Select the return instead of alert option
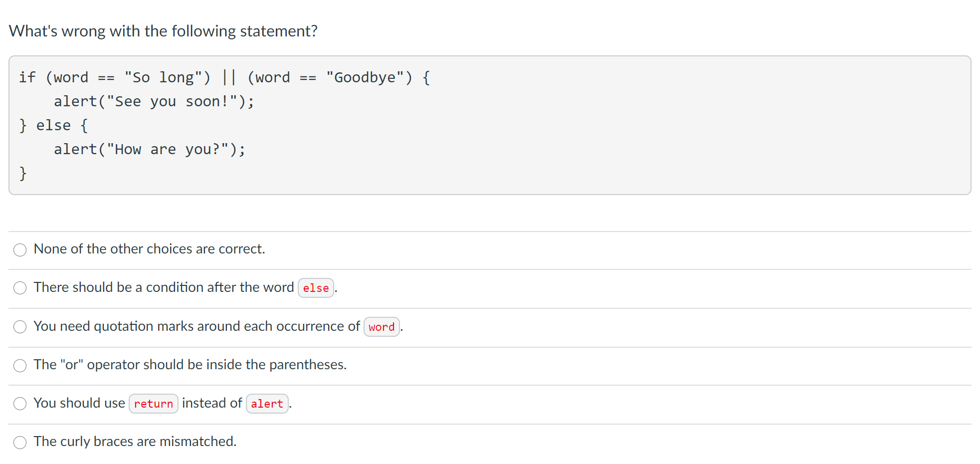The image size is (980, 464). click(20, 404)
